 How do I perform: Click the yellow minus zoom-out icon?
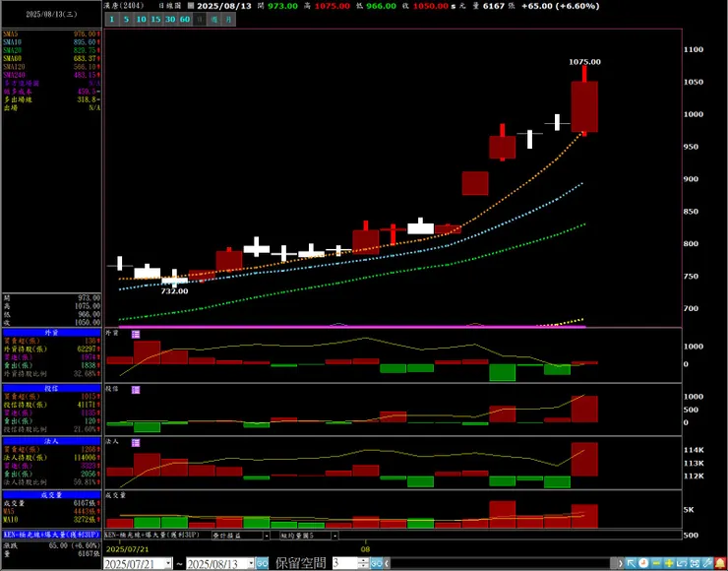tap(656, 563)
